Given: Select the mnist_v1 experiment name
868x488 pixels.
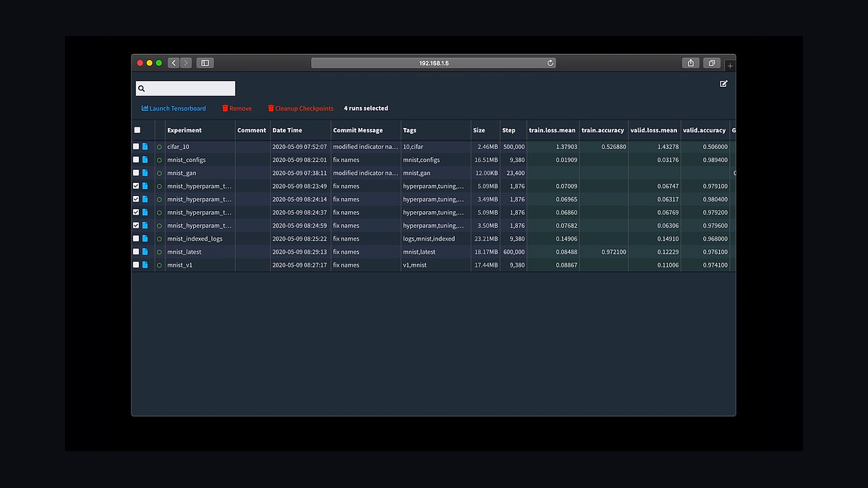Looking at the screenshot, I should click(180, 265).
